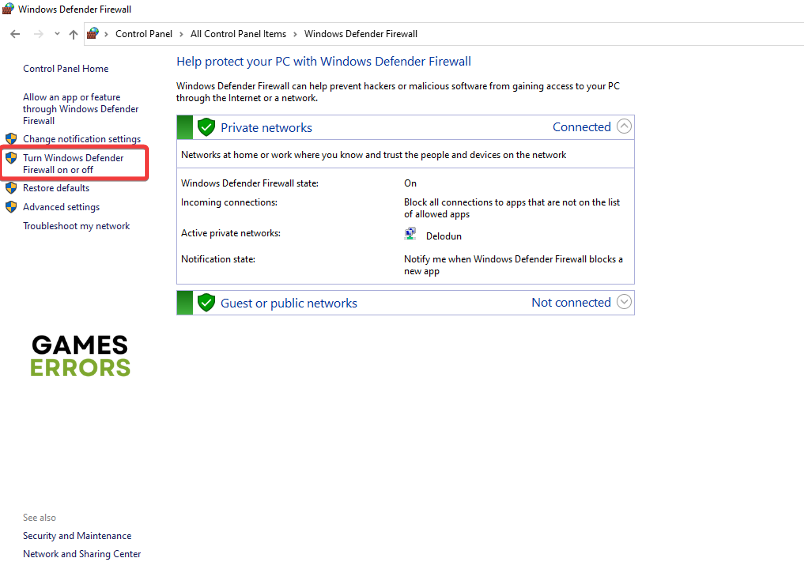Click the Up one level arrow
The height and width of the screenshot is (569, 804).
[73, 34]
